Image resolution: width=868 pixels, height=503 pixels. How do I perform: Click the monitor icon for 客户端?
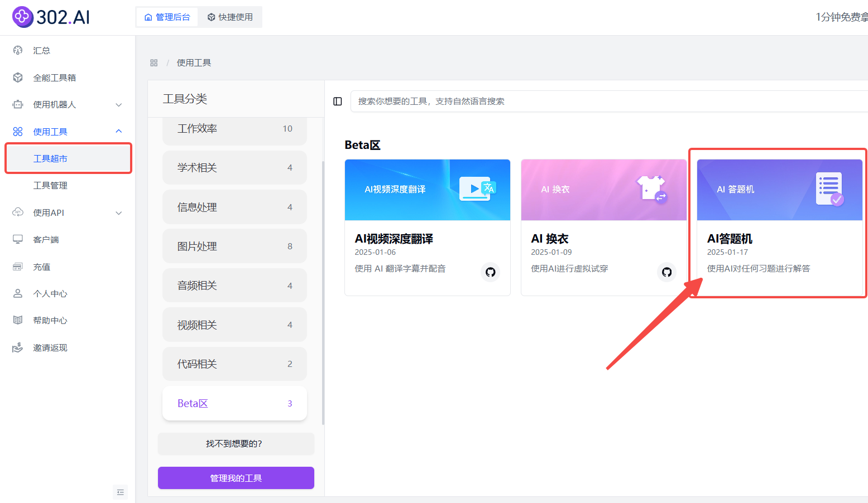click(x=18, y=239)
